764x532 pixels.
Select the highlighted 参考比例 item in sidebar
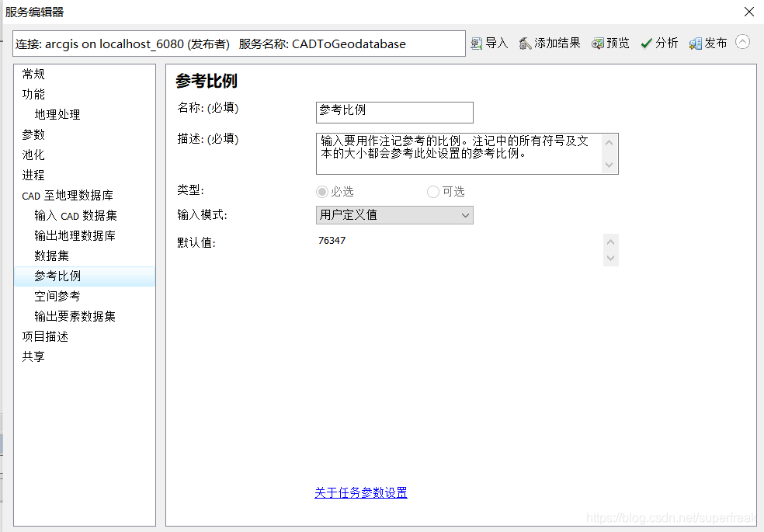pos(85,276)
